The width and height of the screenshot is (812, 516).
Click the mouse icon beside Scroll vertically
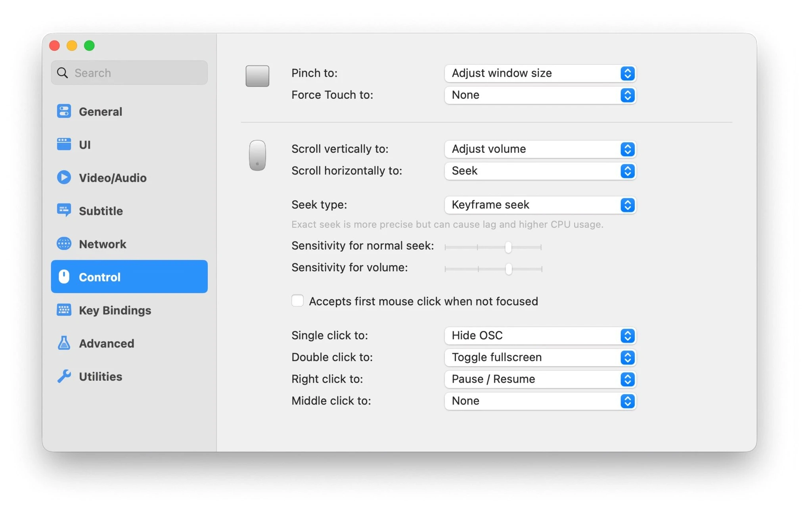point(257,155)
